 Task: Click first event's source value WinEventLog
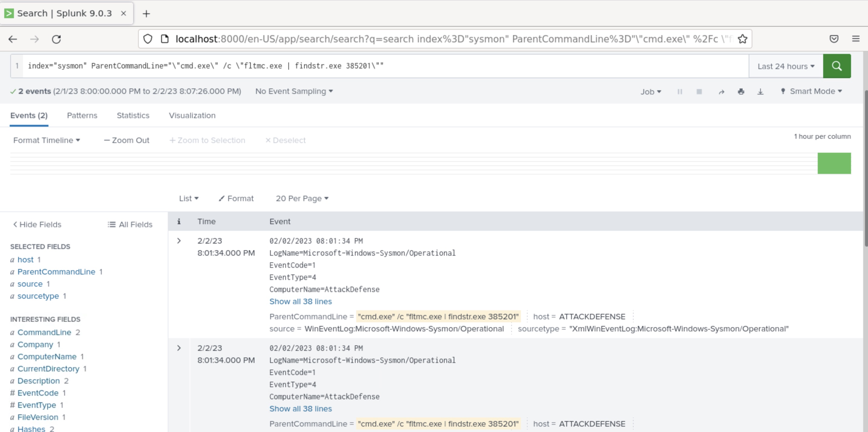404,329
